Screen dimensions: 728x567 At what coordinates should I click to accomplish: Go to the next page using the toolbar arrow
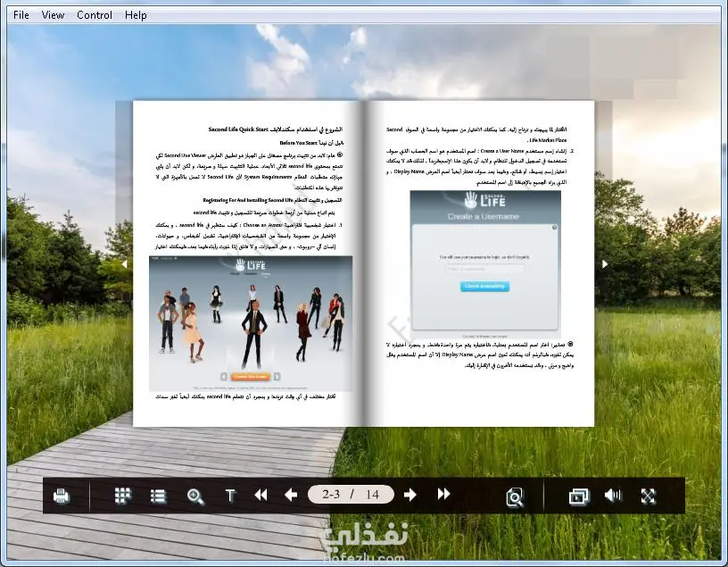tap(410, 495)
